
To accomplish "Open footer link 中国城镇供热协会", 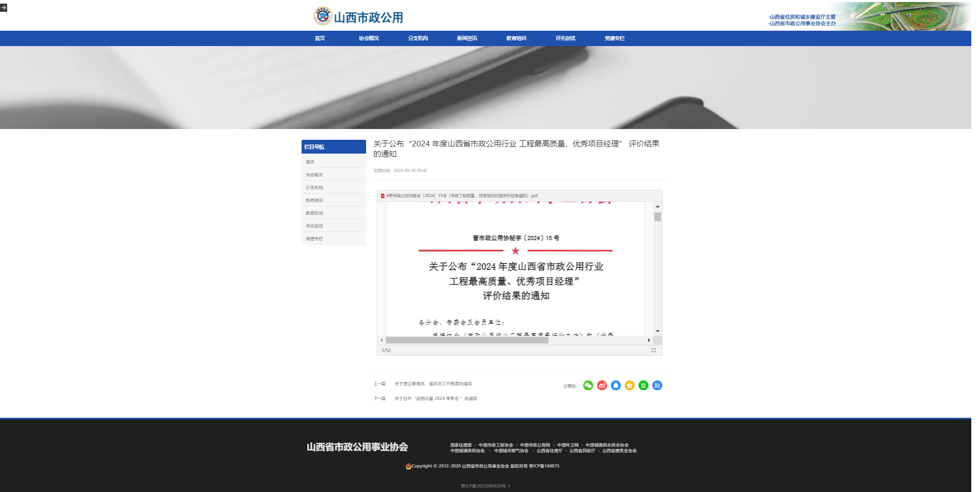I will coord(467,451).
